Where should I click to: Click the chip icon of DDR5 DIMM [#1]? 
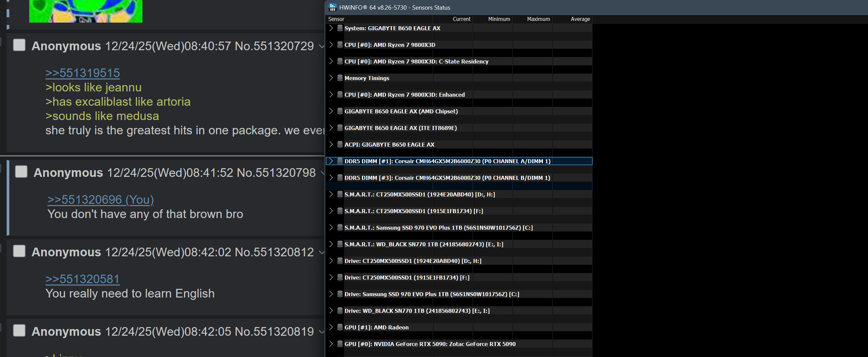tap(340, 161)
